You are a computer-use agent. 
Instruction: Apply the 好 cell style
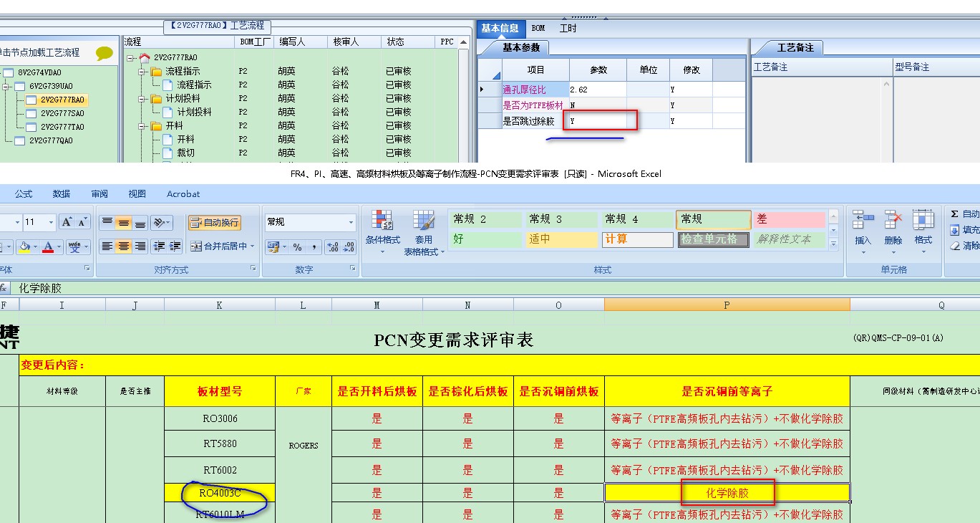pos(486,239)
